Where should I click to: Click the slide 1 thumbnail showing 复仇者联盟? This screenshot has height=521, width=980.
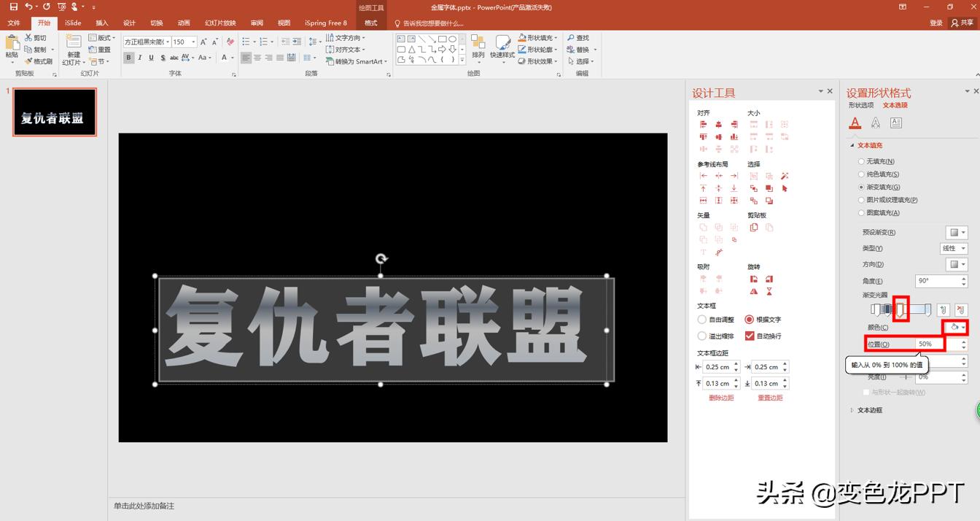coord(54,112)
